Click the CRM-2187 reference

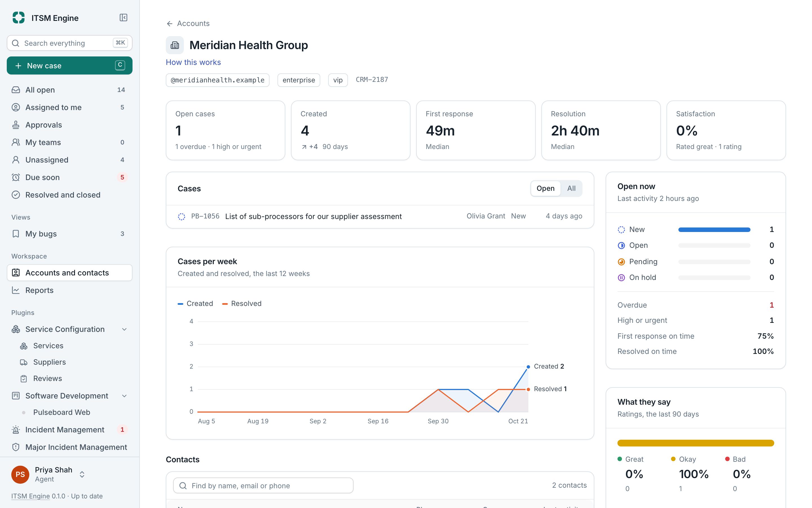[372, 80]
